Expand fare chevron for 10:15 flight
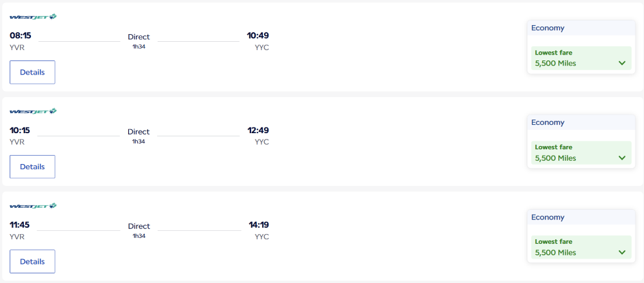Image resolution: width=644 pixels, height=283 pixels. (x=621, y=158)
